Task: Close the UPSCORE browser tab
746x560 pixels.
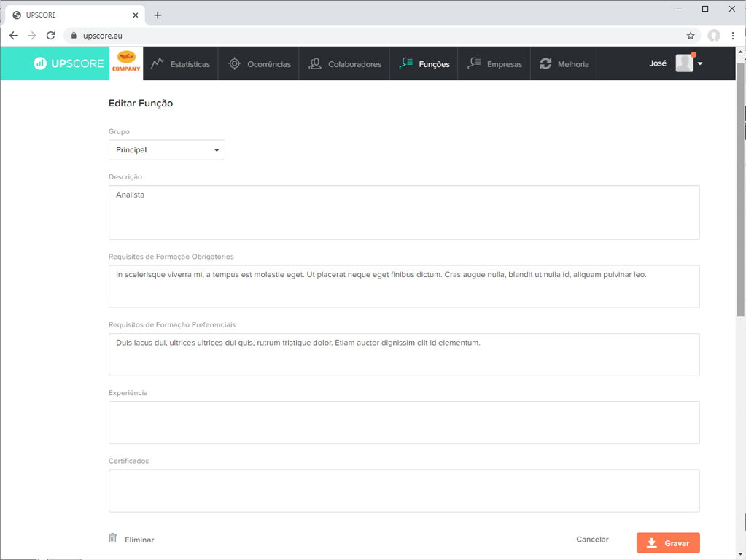Action: tap(136, 15)
